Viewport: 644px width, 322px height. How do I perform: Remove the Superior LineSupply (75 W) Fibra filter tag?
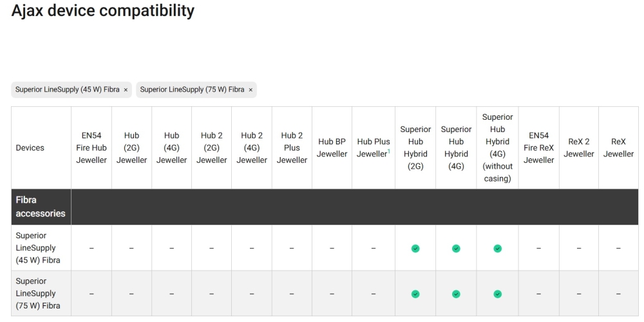251,90
